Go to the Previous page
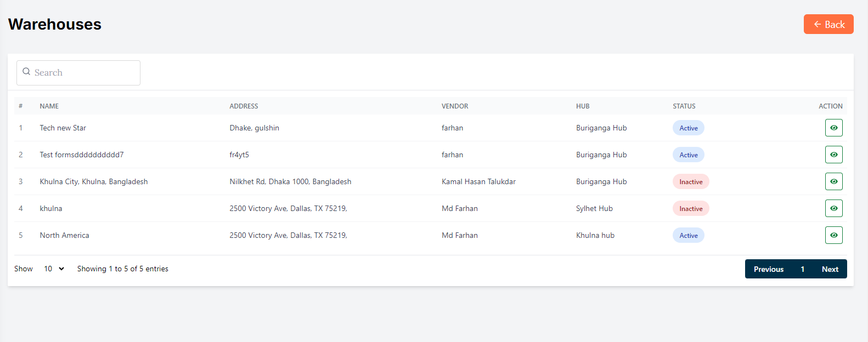The image size is (868, 342). [x=768, y=269]
